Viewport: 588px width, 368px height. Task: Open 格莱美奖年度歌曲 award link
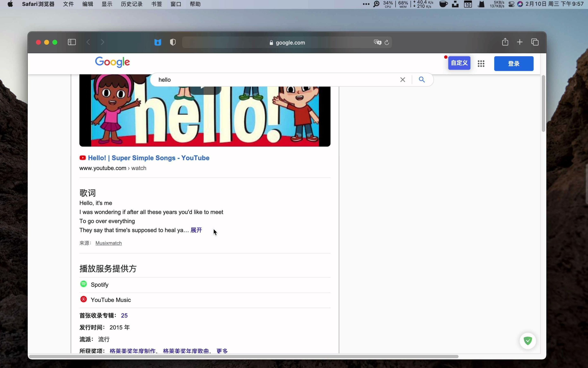pyautogui.click(x=186, y=351)
